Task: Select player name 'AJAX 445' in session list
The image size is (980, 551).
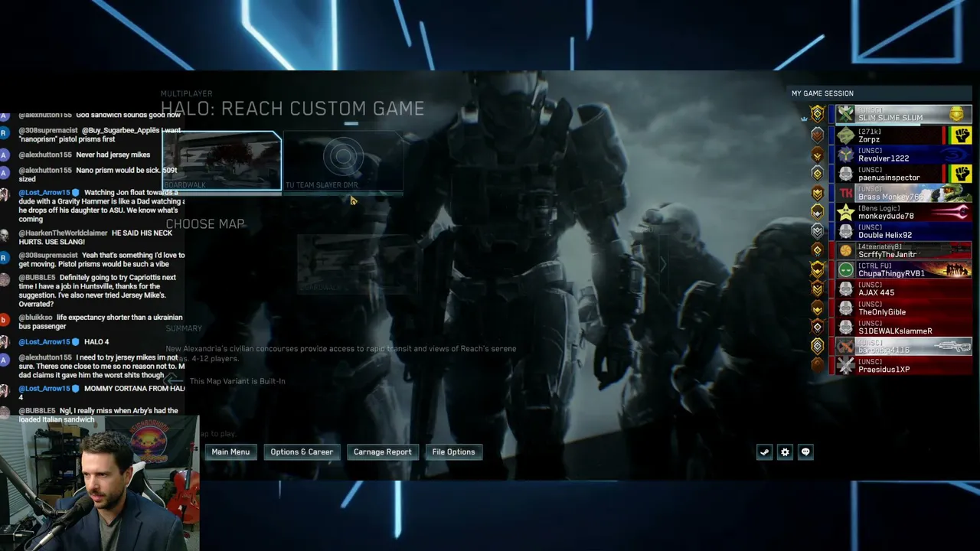Action: pyautogui.click(x=877, y=292)
